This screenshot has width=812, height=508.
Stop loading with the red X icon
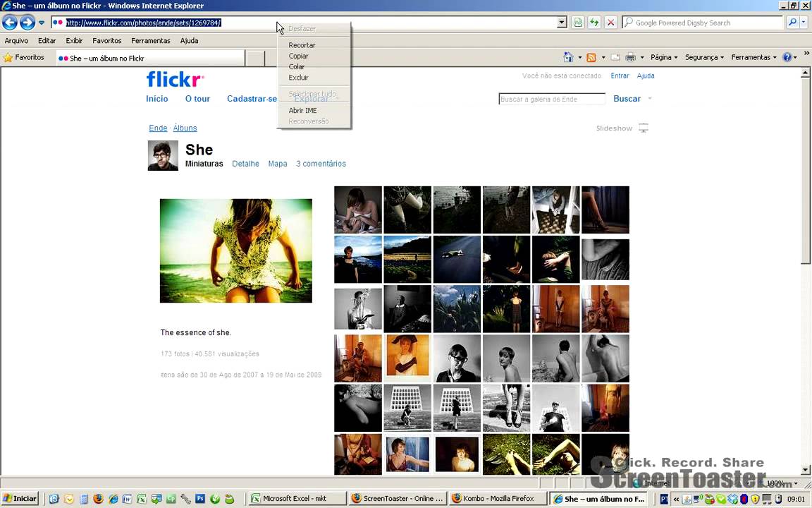[x=611, y=23]
